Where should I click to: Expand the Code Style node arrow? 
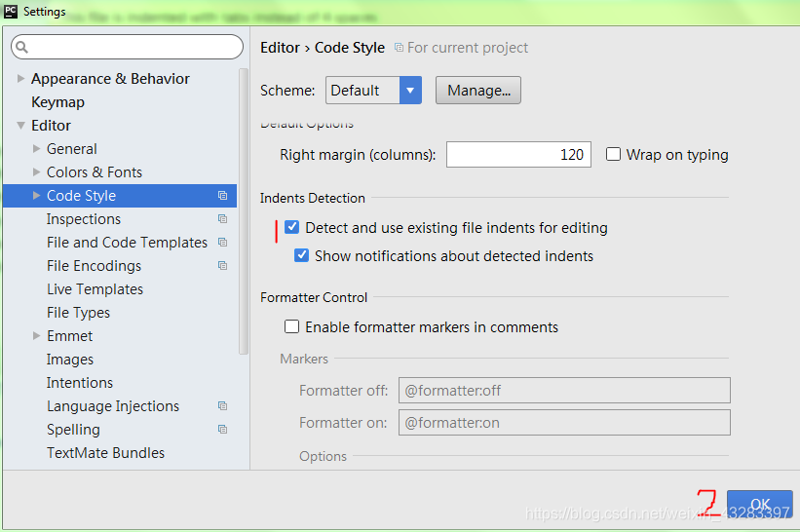tap(36, 195)
